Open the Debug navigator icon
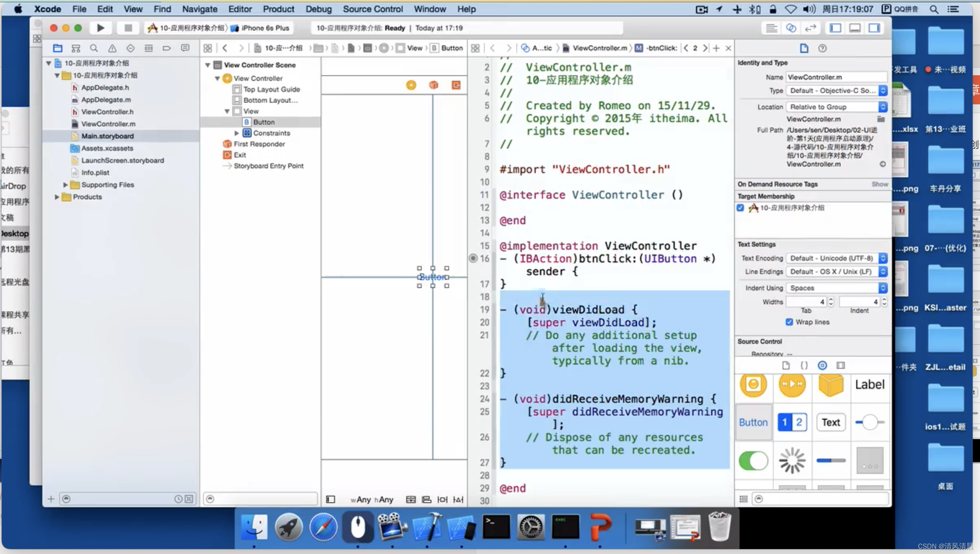The height and width of the screenshot is (554, 980). click(148, 48)
